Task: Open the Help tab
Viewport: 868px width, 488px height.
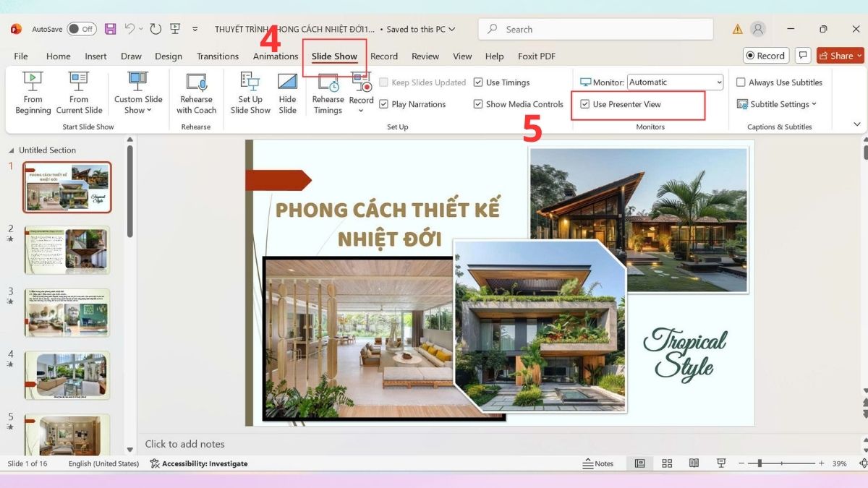Action: (x=494, y=56)
